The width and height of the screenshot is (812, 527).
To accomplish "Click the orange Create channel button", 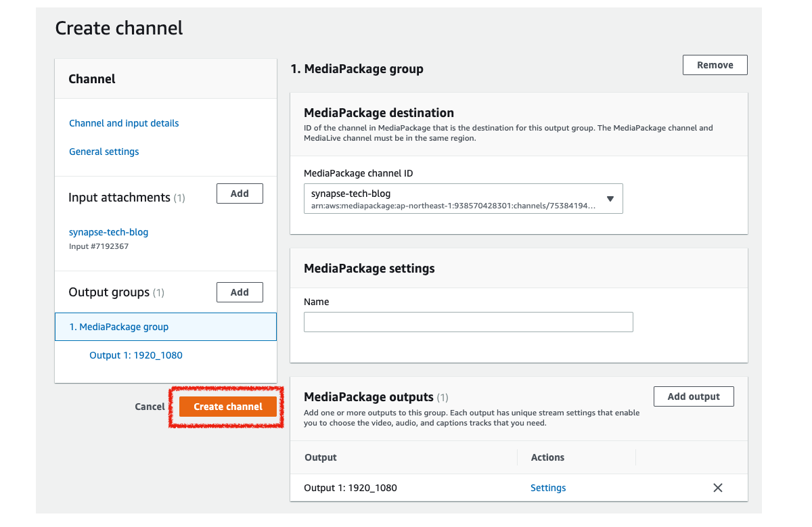I will tap(228, 407).
